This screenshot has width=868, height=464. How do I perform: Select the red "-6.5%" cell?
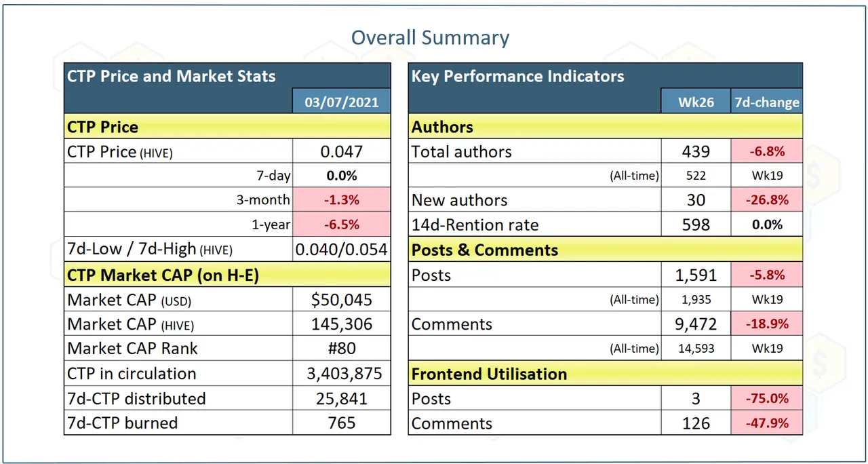tap(342, 225)
